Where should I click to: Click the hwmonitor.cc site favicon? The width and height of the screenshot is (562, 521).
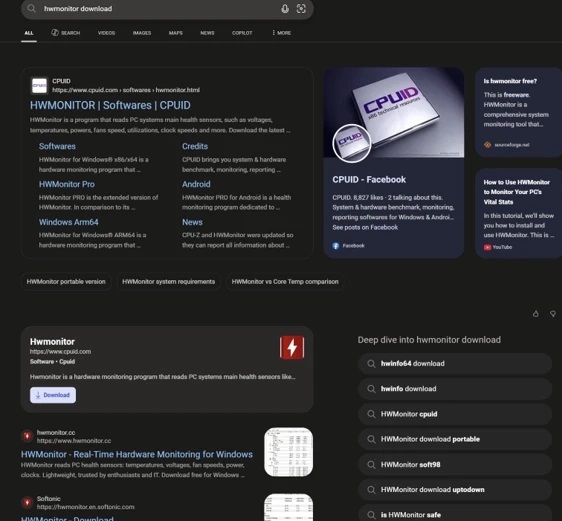27,436
